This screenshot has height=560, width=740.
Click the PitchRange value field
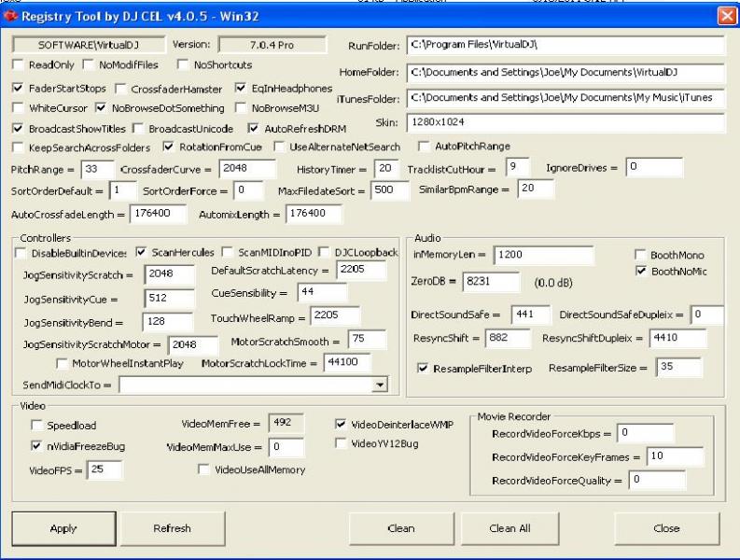(98, 169)
